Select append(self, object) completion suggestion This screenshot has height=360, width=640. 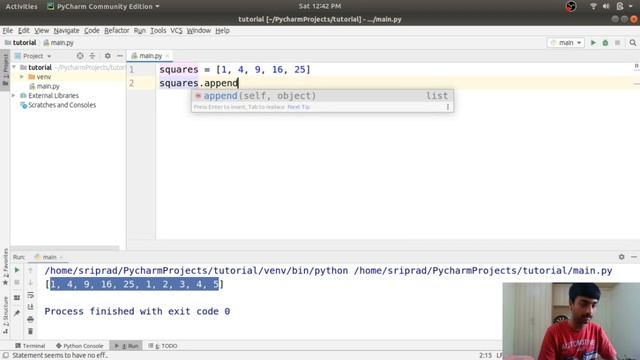[x=322, y=96]
